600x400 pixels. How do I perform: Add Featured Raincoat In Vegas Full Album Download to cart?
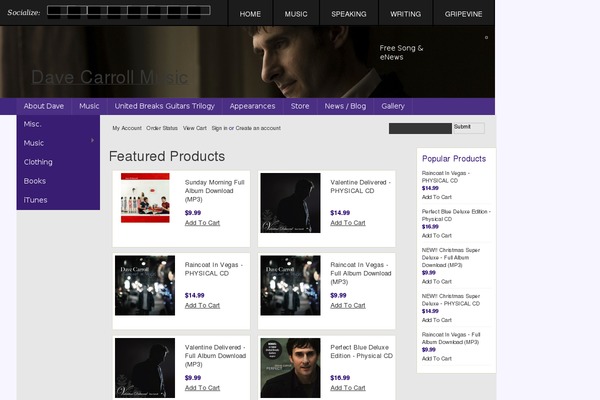[348, 305]
